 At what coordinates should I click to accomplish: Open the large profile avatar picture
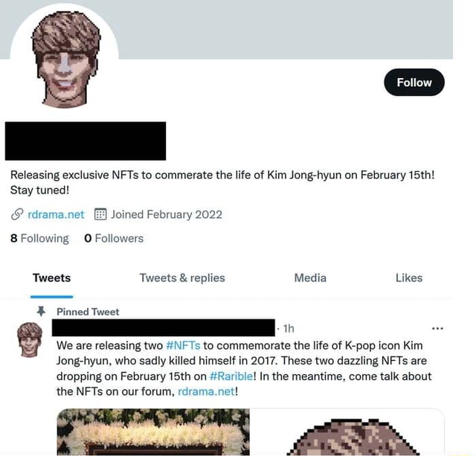pos(65,60)
